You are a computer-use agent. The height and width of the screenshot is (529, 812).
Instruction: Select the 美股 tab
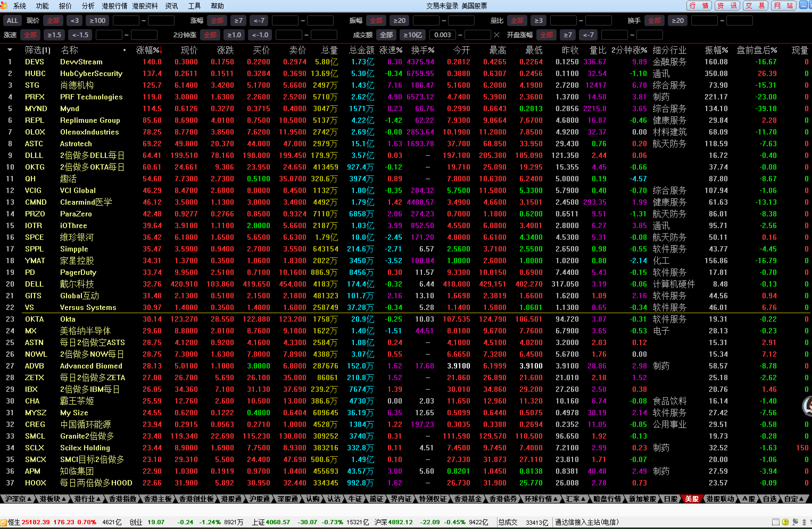(x=692, y=499)
